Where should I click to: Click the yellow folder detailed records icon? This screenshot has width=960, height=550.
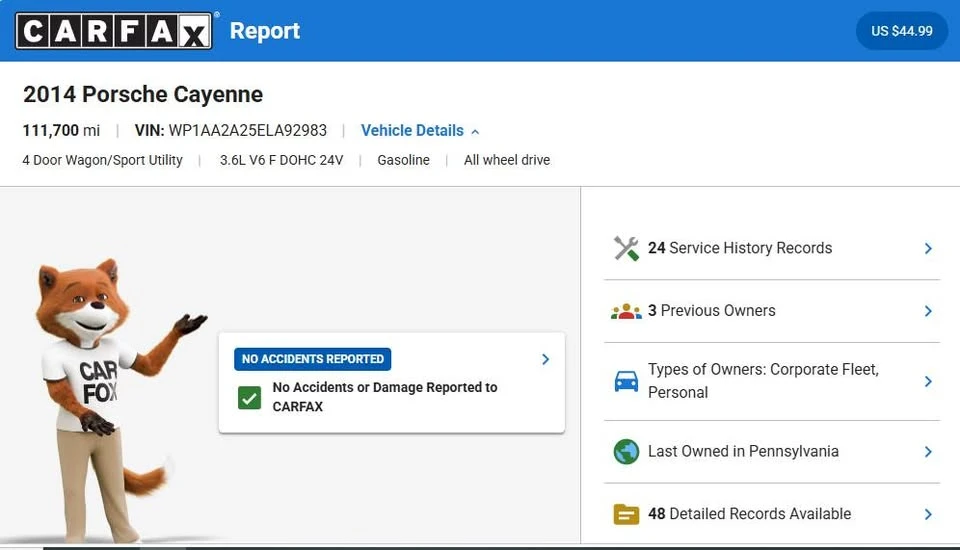coord(626,514)
